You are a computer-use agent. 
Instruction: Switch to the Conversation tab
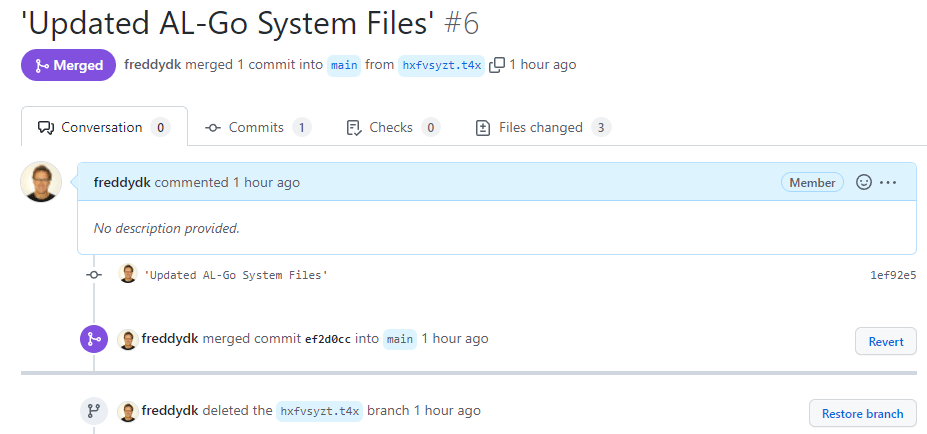pos(103,128)
